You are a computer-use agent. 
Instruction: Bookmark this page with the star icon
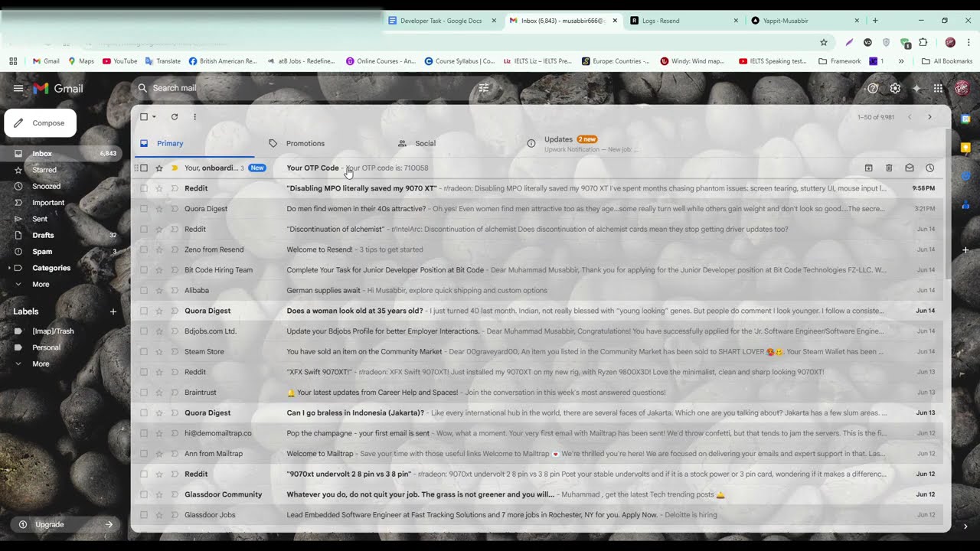(824, 42)
